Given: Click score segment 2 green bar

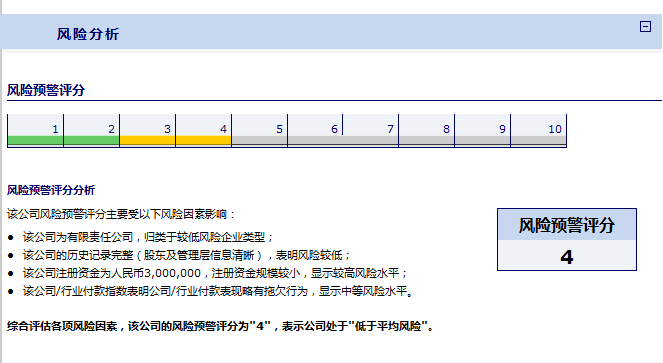Looking at the screenshot, I should [92, 140].
